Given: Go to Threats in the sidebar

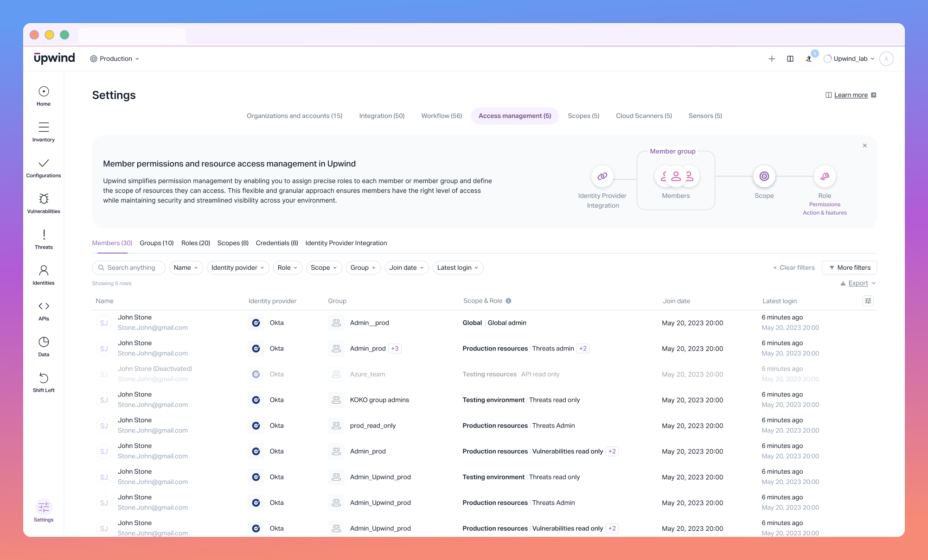Looking at the screenshot, I should coord(44,235).
